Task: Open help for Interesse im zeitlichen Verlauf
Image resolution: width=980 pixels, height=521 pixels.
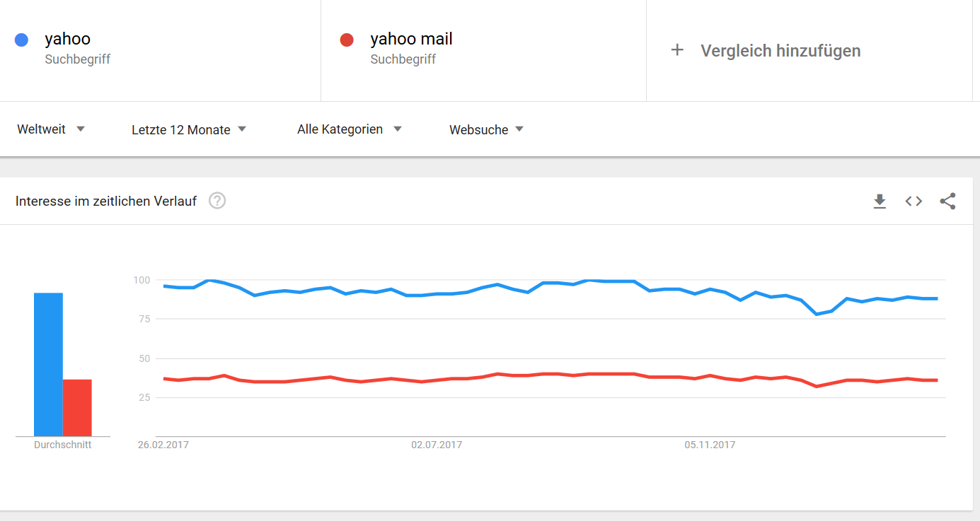Action: 217,201
